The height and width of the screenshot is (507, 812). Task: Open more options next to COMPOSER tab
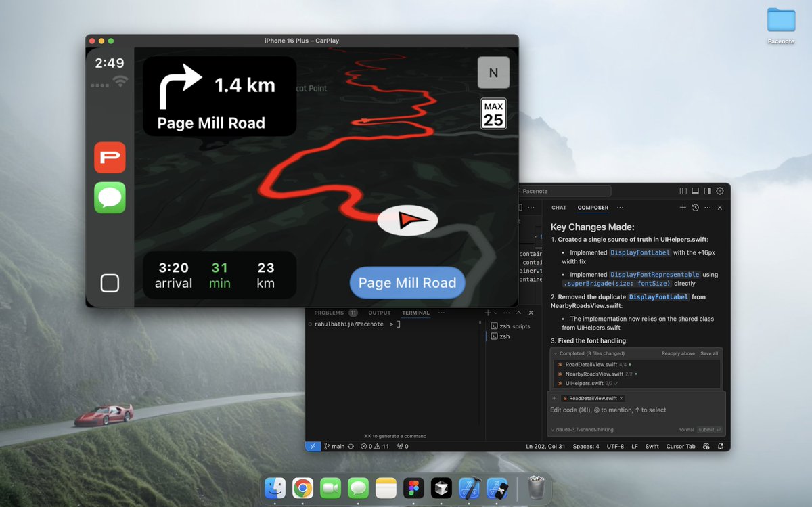[x=620, y=208]
